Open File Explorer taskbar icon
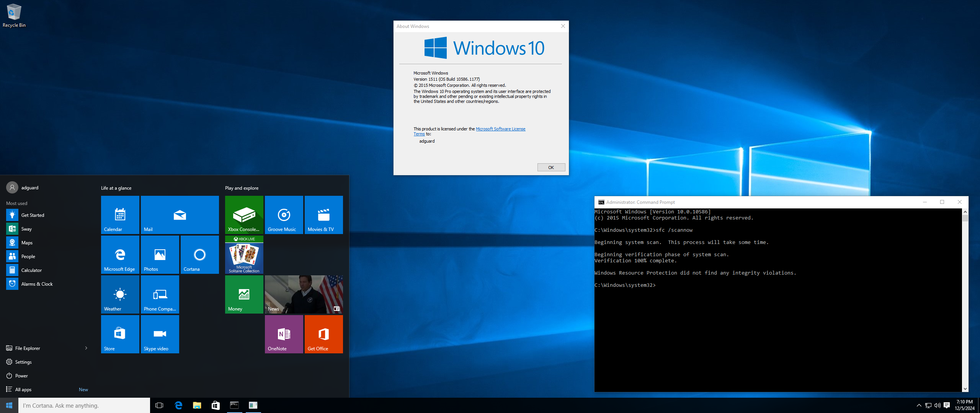 click(x=197, y=405)
